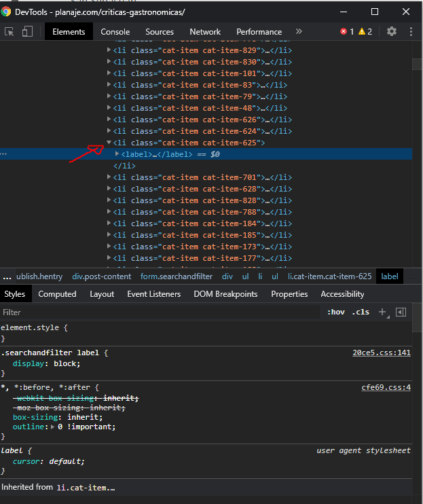The image size is (423, 504).
Task: Switch to the Layout pane
Action: [x=102, y=294]
